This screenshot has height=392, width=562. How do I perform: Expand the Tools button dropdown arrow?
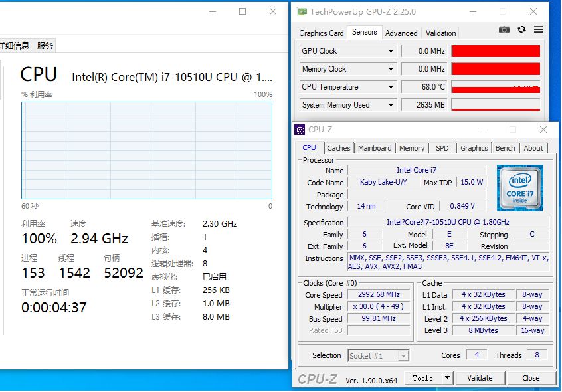pos(447,377)
